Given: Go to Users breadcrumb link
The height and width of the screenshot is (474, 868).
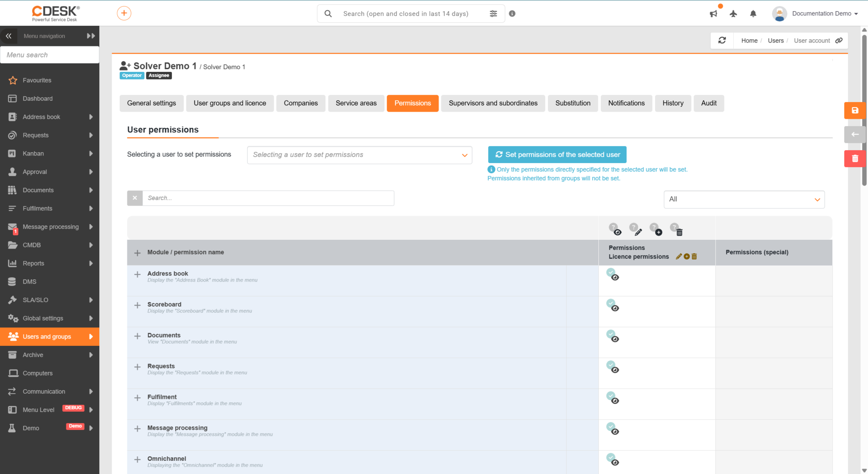Looking at the screenshot, I should [x=776, y=41].
